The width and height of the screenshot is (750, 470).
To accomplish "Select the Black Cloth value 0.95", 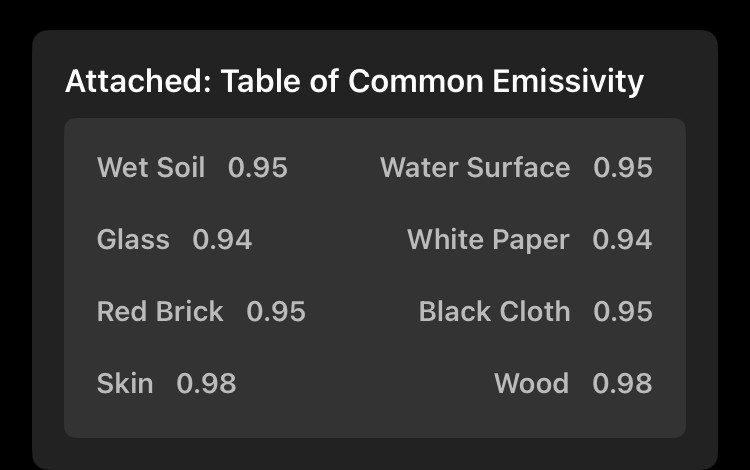I will click(623, 311).
